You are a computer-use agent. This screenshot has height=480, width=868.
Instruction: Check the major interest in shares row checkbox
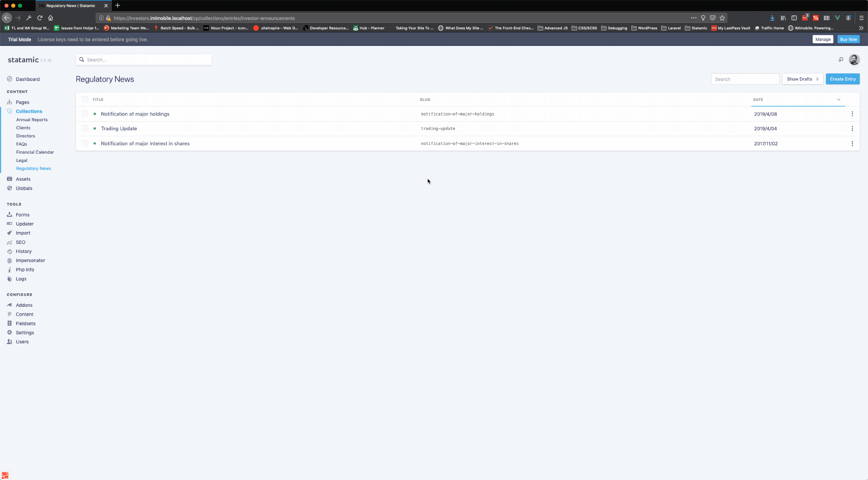click(85, 143)
